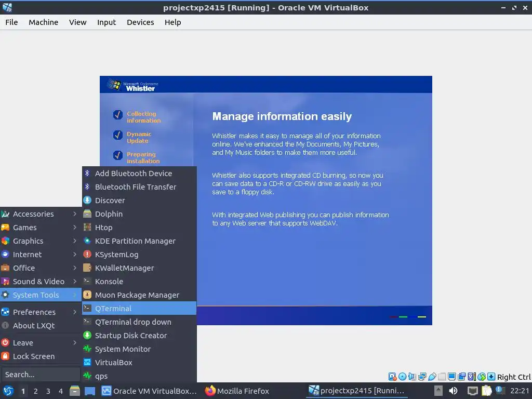Launch QTerminal drop down
The height and width of the screenshot is (399, 532).
[139, 322]
